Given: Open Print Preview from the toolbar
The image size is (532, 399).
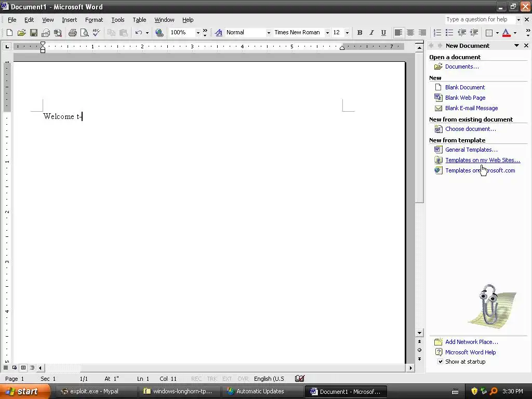Looking at the screenshot, I should [84, 33].
